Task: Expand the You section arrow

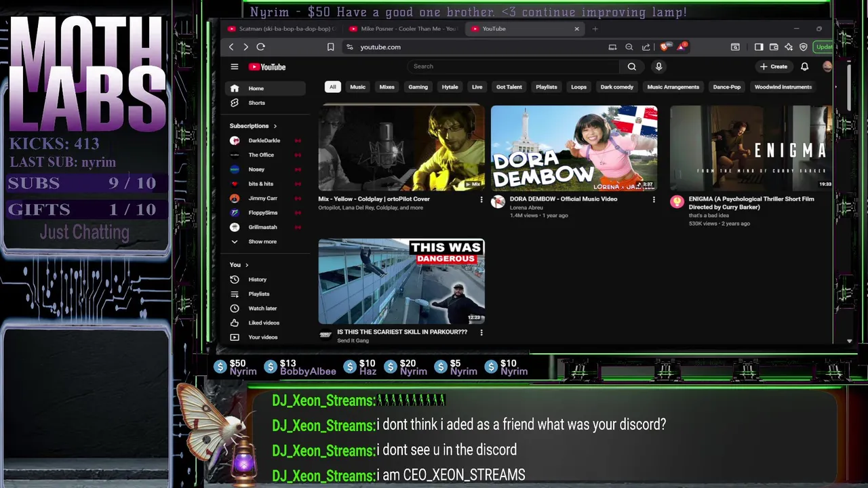Action: (x=247, y=265)
